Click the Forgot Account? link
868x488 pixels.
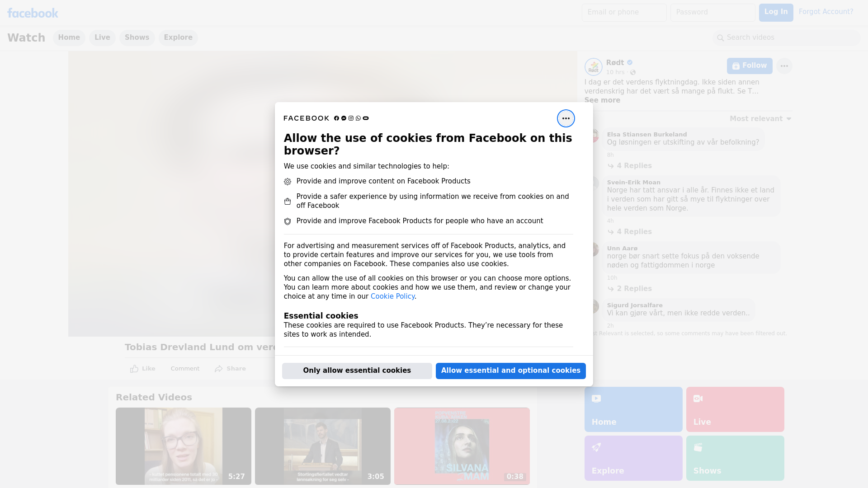point(826,12)
